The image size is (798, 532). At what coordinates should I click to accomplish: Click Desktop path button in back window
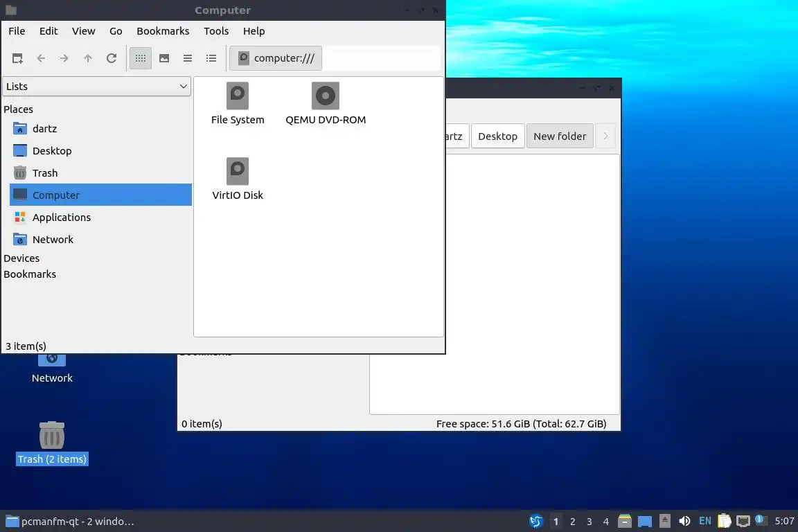coord(498,136)
